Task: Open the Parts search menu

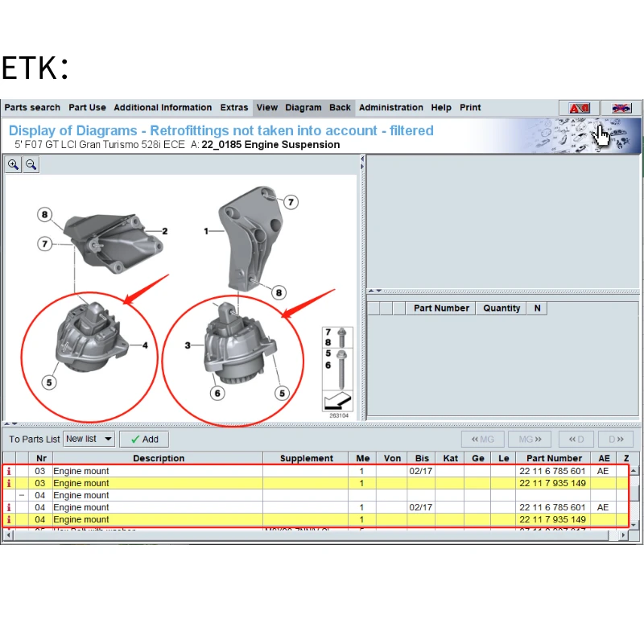Action: coord(32,108)
